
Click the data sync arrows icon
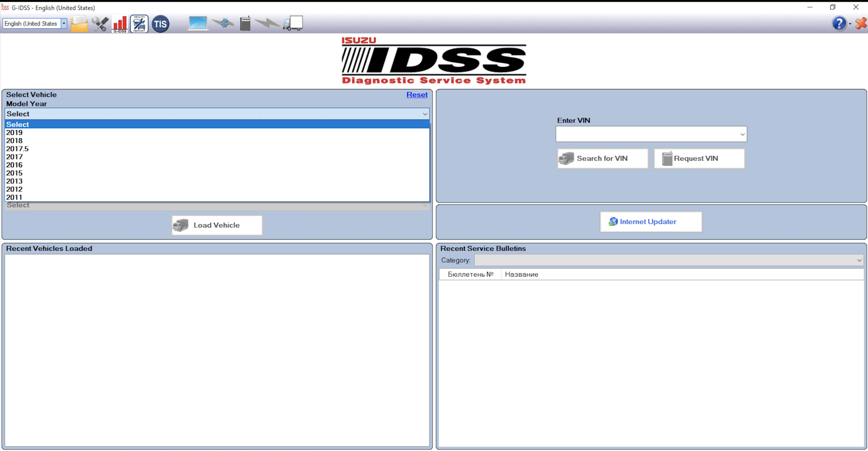[223, 23]
